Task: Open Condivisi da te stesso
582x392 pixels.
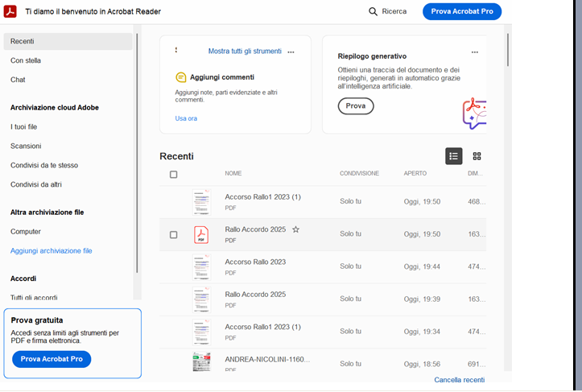Action: pyautogui.click(x=44, y=166)
